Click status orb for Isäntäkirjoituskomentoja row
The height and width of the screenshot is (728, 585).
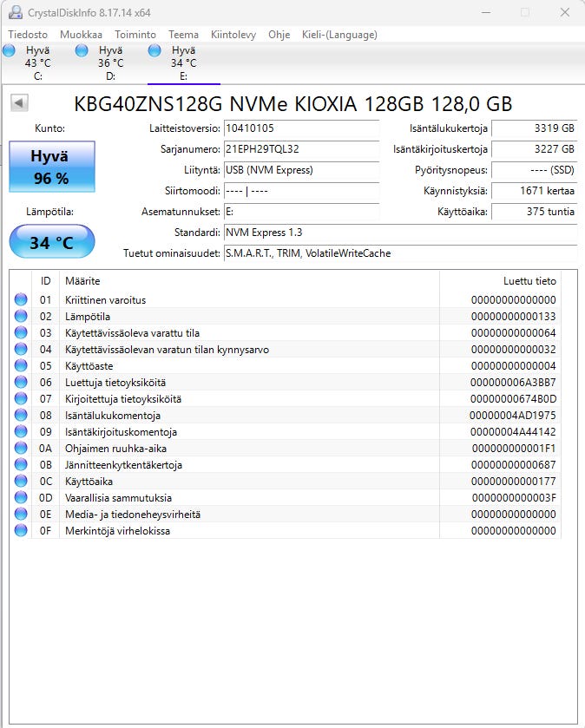click(x=21, y=431)
